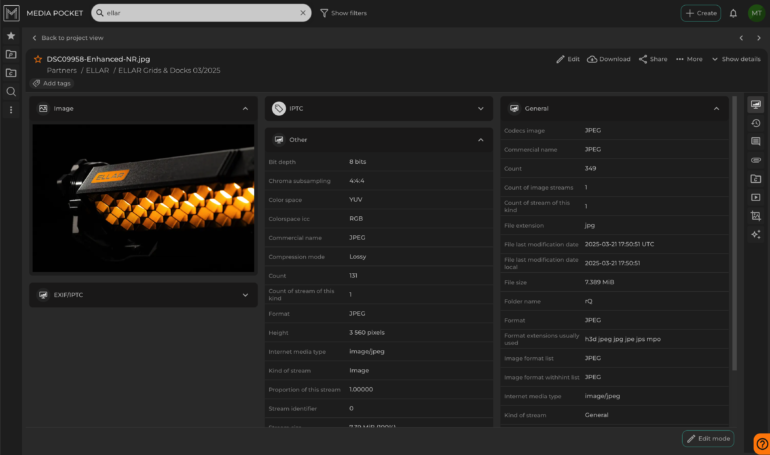Click the AI sparkle icon in right sidebar
The image size is (770, 455).
pyautogui.click(x=756, y=234)
